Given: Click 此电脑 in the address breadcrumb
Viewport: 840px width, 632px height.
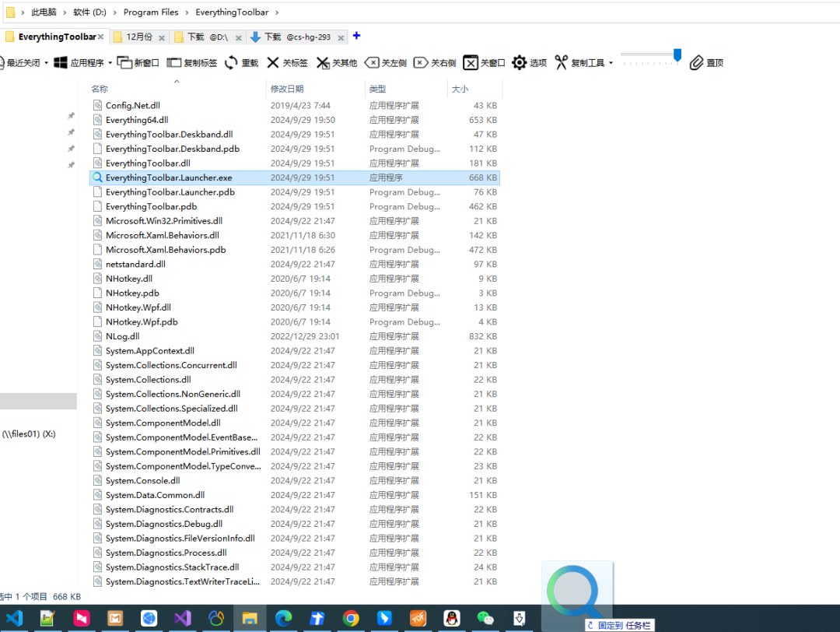Looking at the screenshot, I should pyautogui.click(x=44, y=12).
